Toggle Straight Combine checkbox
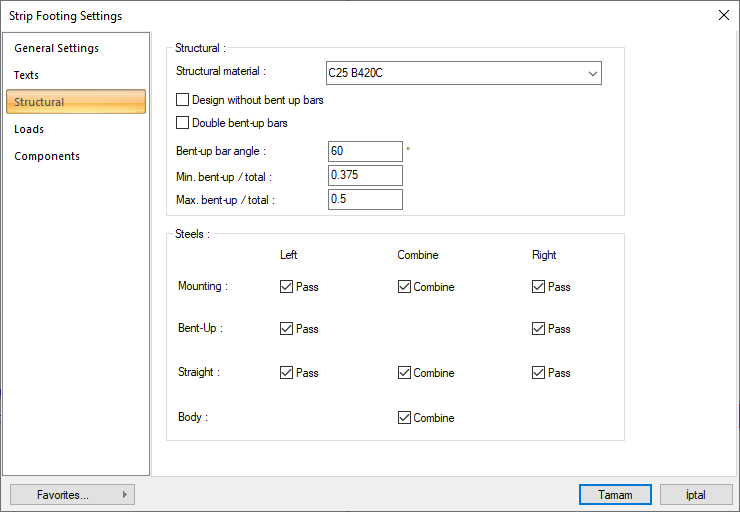The height and width of the screenshot is (512, 740). coord(404,373)
